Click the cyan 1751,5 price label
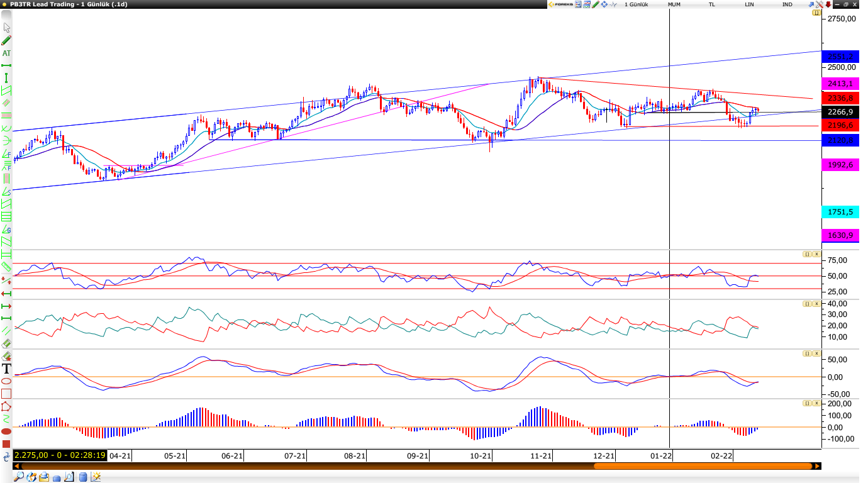 [840, 212]
